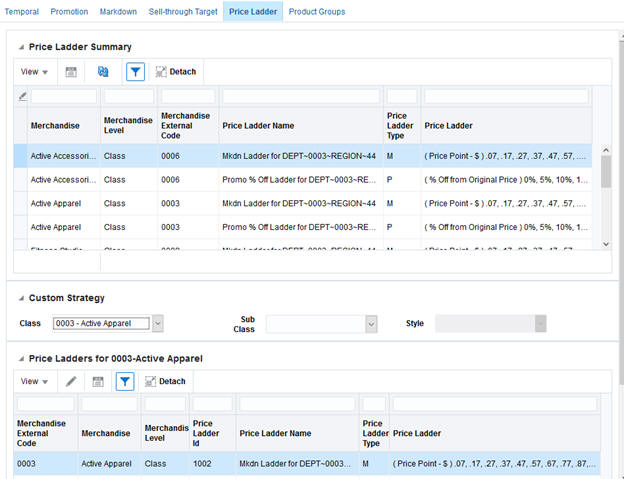This screenshot has width=624, height=479.
Task: Click the Merchandise External Code filter in lower table
Action: [45, 404]
